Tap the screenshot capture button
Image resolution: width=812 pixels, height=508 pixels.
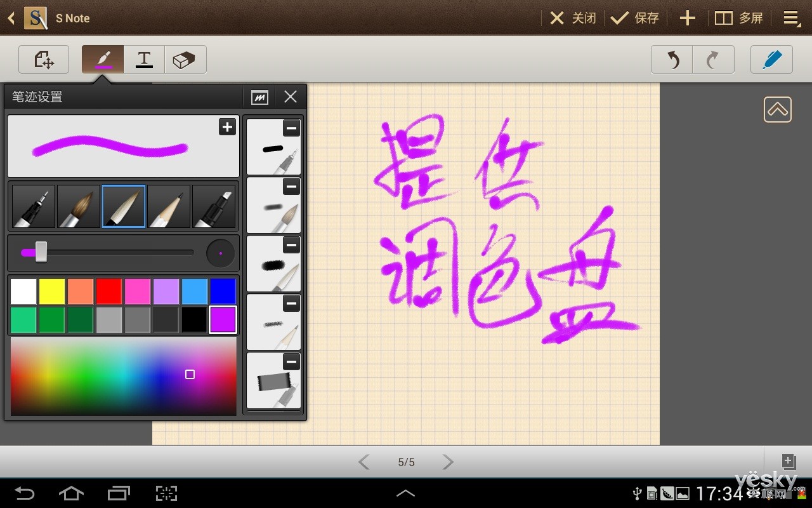[166, 493]
